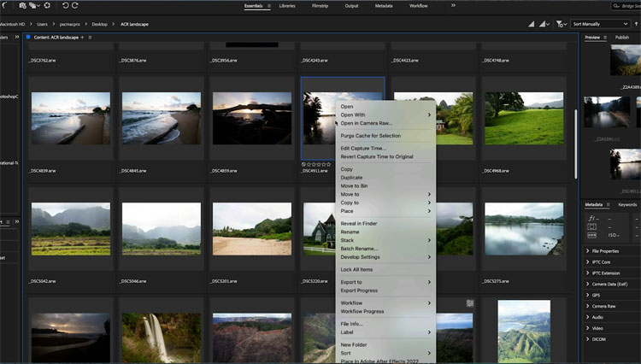Screen dimensions: 641x364
Task: Expand lower left panel double-chevron
Action: coord(17,221)
